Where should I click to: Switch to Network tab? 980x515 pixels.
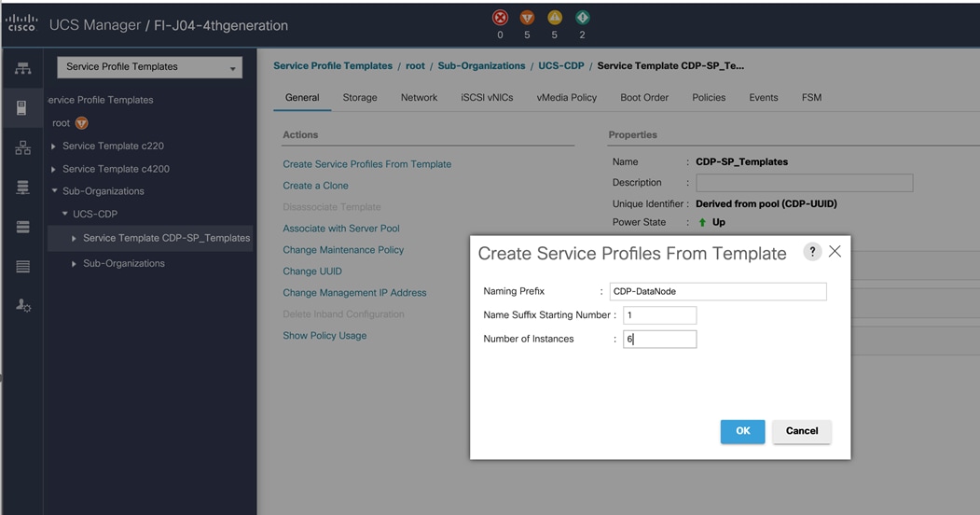(x=419, y=98)
